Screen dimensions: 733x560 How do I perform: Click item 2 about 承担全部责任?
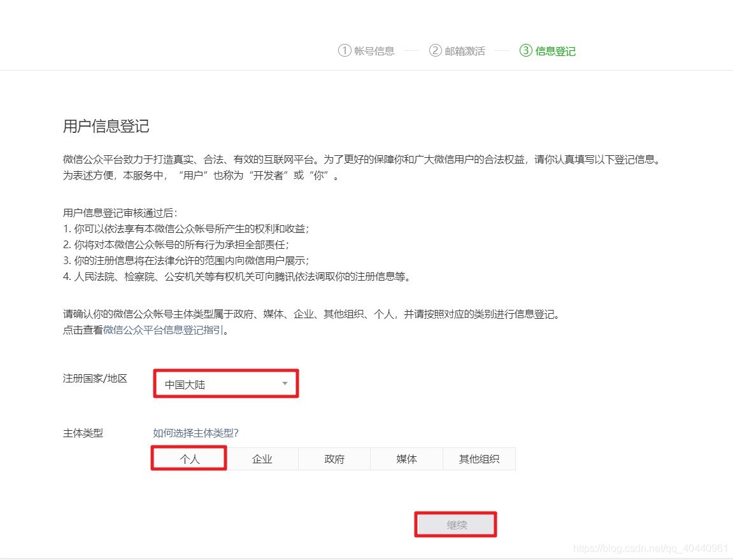(x=176, y=245)
